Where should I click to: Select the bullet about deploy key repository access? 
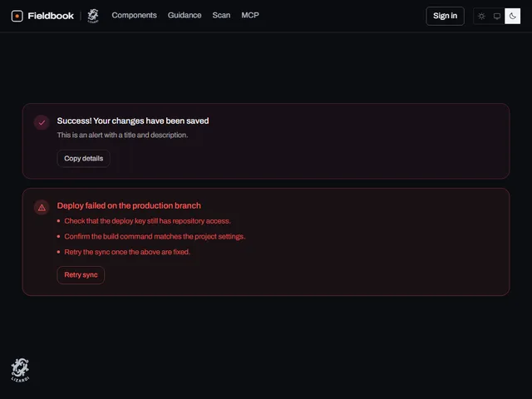pyautogui.click(x=148, y=221)
